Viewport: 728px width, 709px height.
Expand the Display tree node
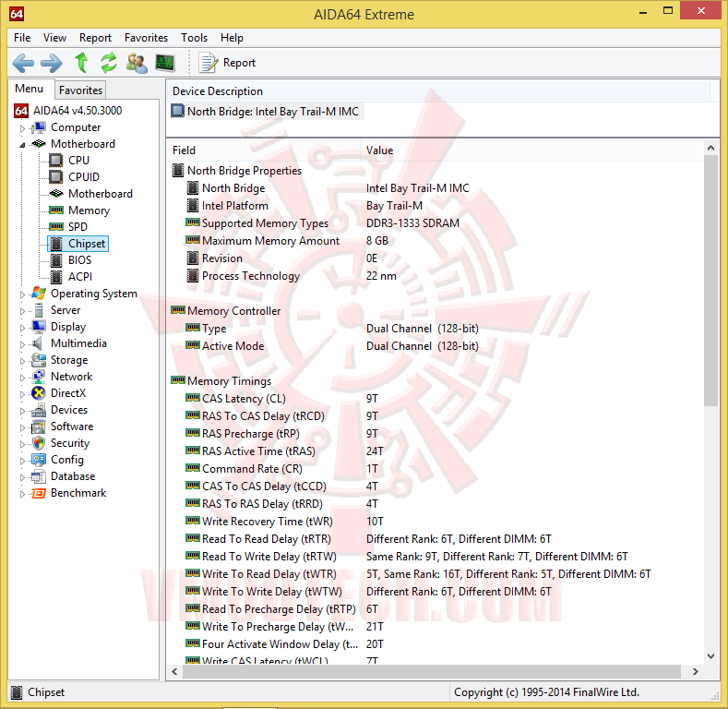tap(22, 328)
